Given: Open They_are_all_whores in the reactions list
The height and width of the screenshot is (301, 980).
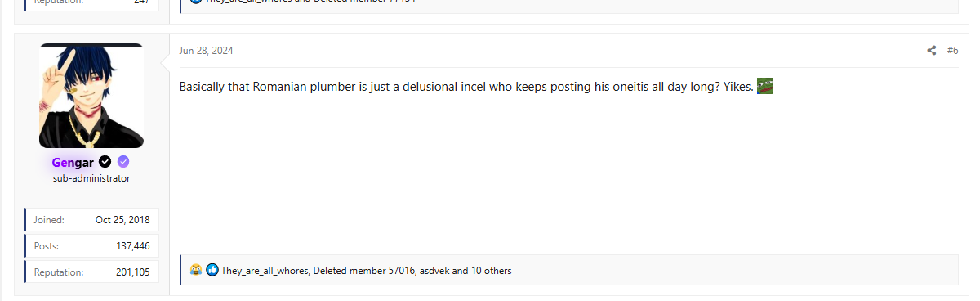Looking at the screenshot, I should 265,270.
